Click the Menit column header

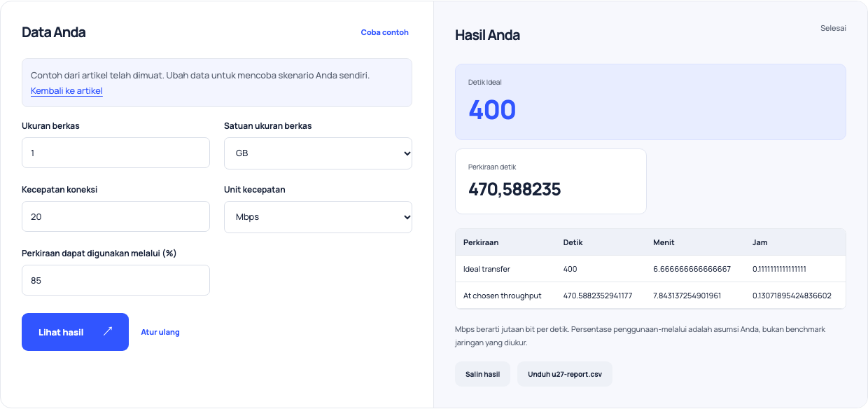point(664,242)
